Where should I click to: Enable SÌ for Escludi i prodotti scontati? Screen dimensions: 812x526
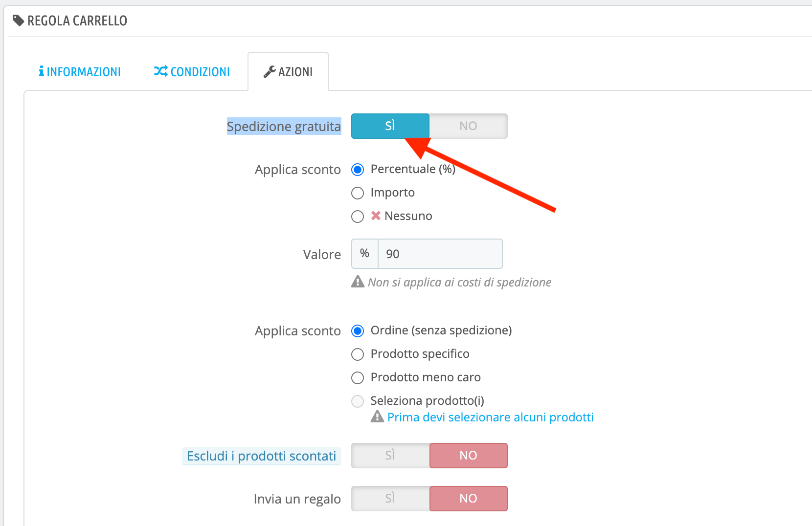point(390,456)
